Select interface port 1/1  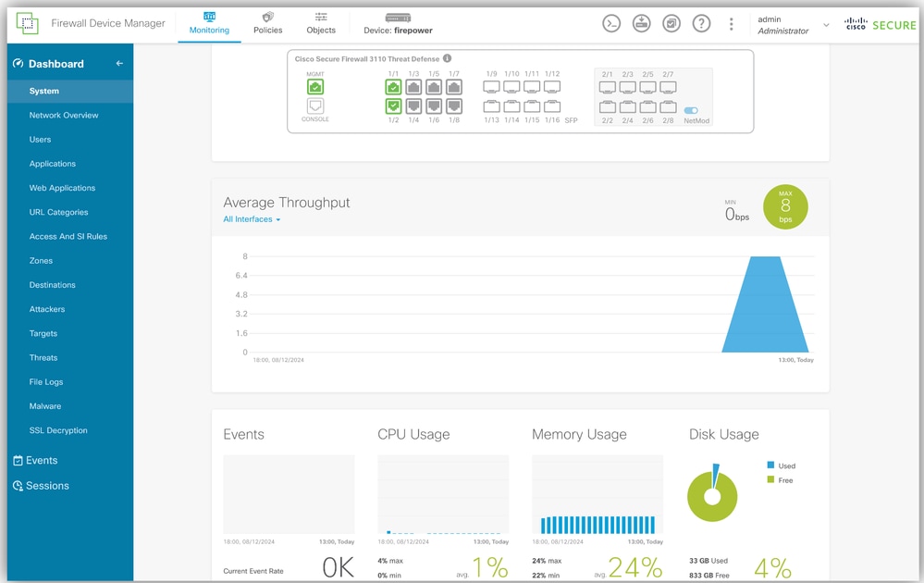[x=393, y=87]
